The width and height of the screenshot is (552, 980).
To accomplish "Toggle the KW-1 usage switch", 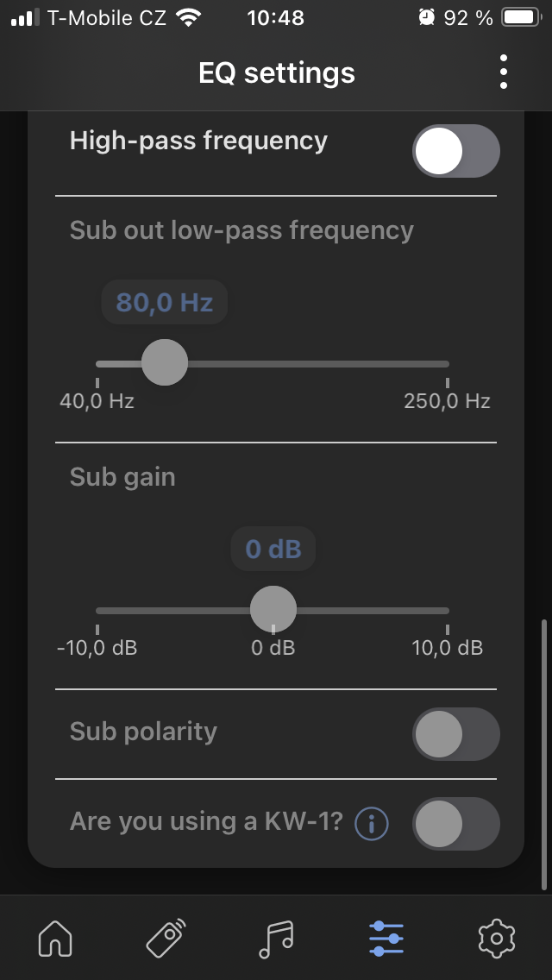I will click(456, 824).
